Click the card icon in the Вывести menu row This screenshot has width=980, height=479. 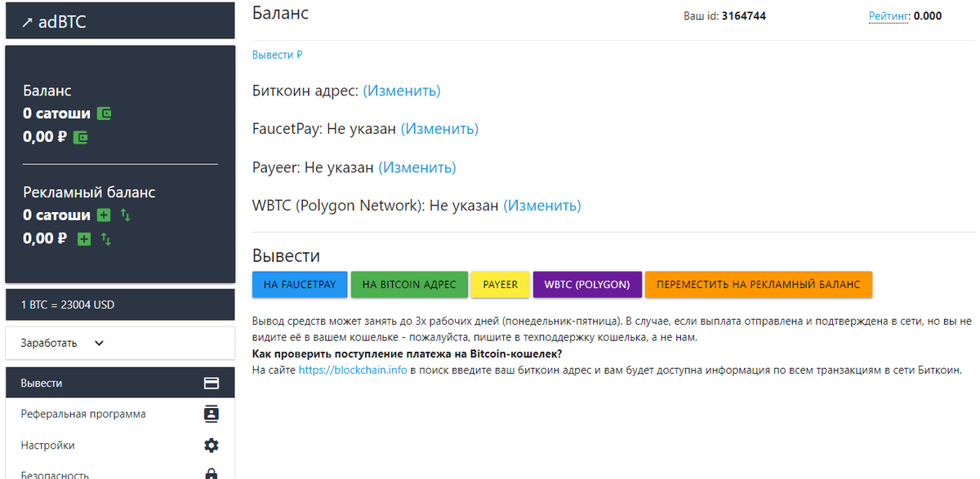[x=211, y=383]
